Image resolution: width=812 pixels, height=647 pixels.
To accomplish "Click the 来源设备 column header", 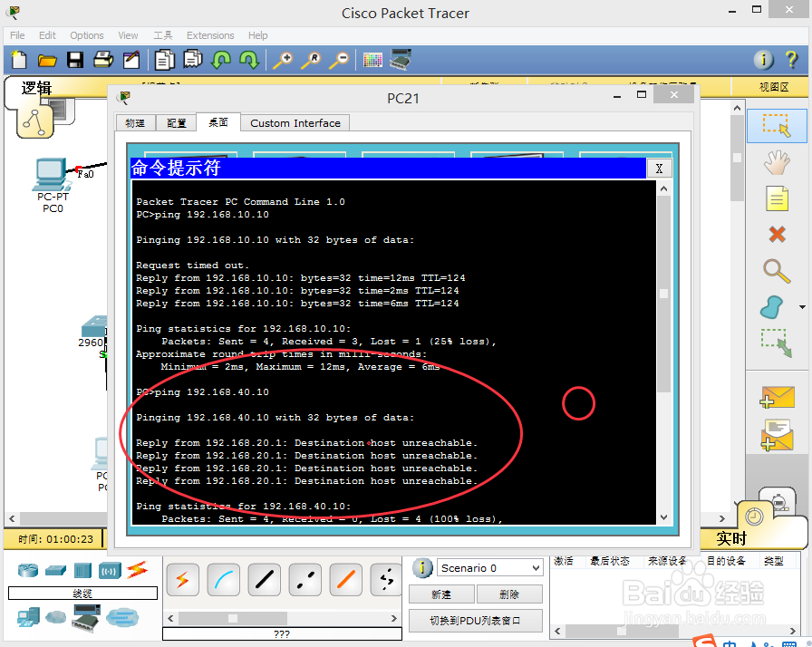I will pyautogui.click(x=667, y=561).
